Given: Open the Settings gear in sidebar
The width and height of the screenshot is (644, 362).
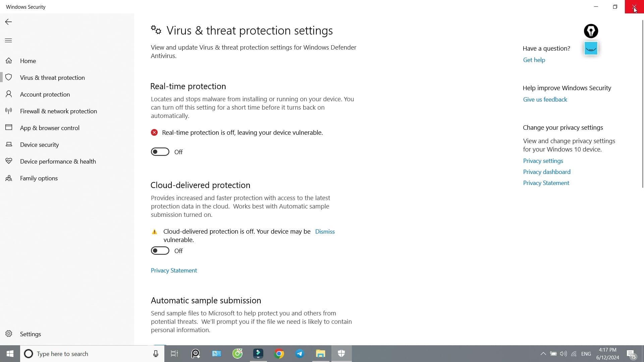Looking at the screenshot, I should click(9, 334).
